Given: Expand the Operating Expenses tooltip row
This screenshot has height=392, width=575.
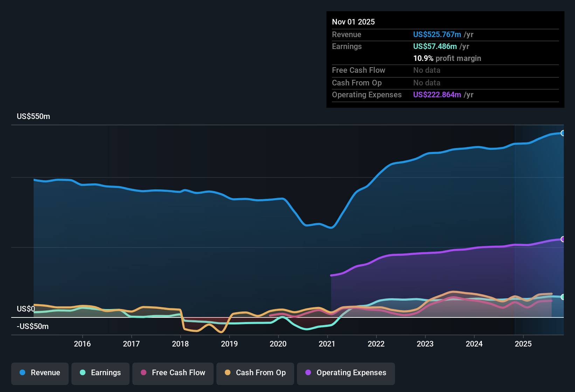Looking at the screenshot, I should [x=367, y=94].
